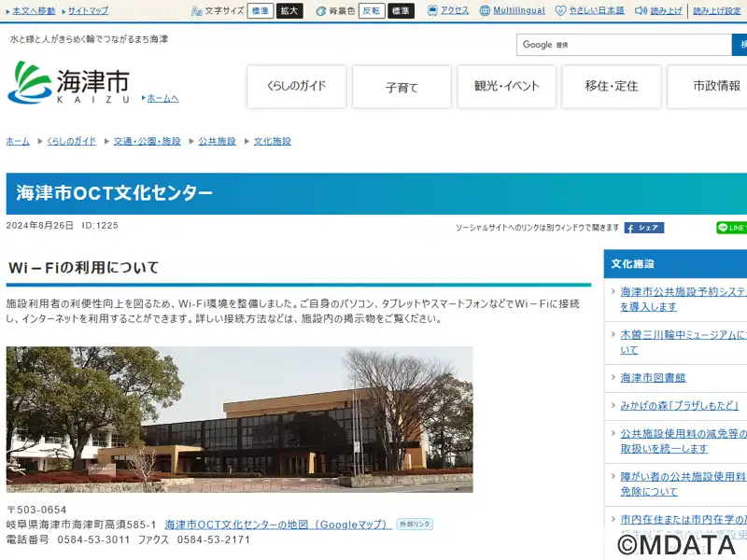Open the くらしのガイド menu
This screenshot has width=747, height=560.
tap(296, 87)
